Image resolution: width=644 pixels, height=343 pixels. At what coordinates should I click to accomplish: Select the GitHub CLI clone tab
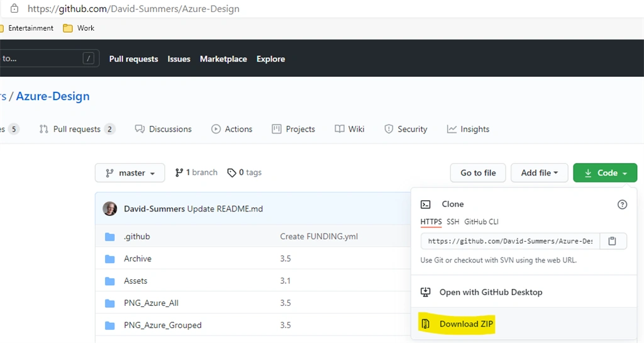[x=481, y=222]
